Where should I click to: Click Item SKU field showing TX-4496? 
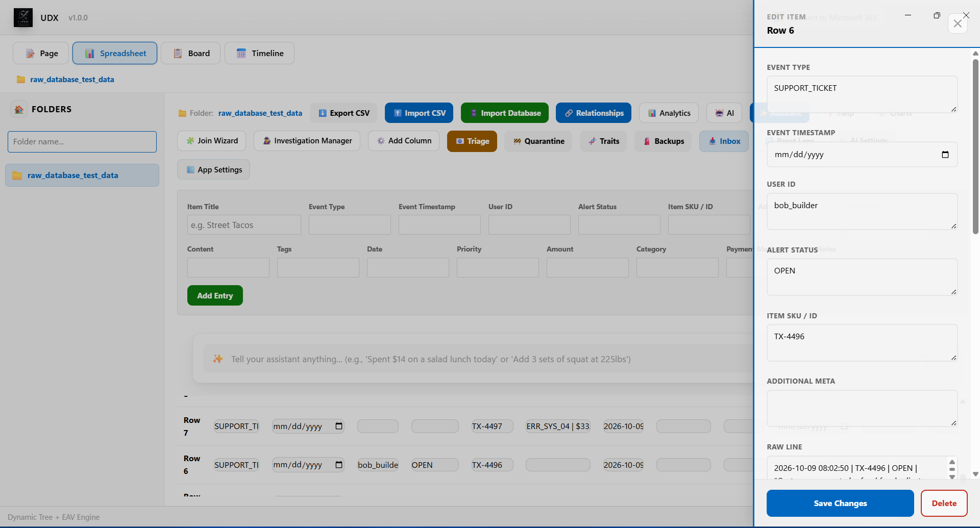pos(862,343)
